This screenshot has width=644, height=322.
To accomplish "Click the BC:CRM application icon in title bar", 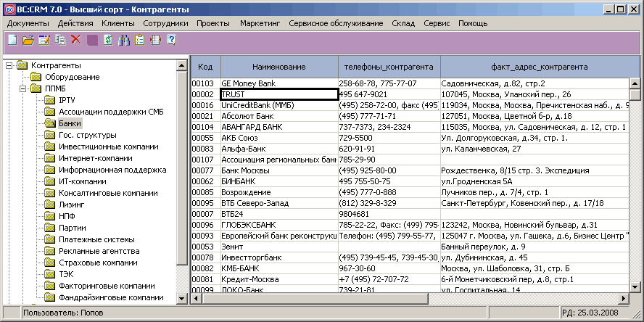I will tap(9, 9).
